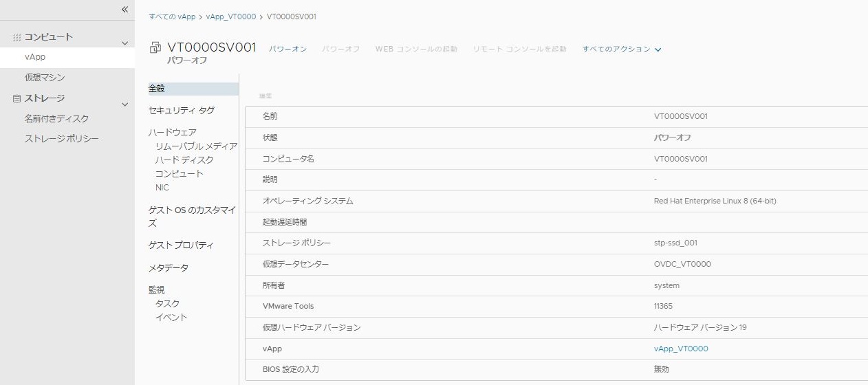The width and height of the screenshot is (868, 385).
Task: Click the VM icon beside VT0000SV001 title
Action: [x=155, y=48]
